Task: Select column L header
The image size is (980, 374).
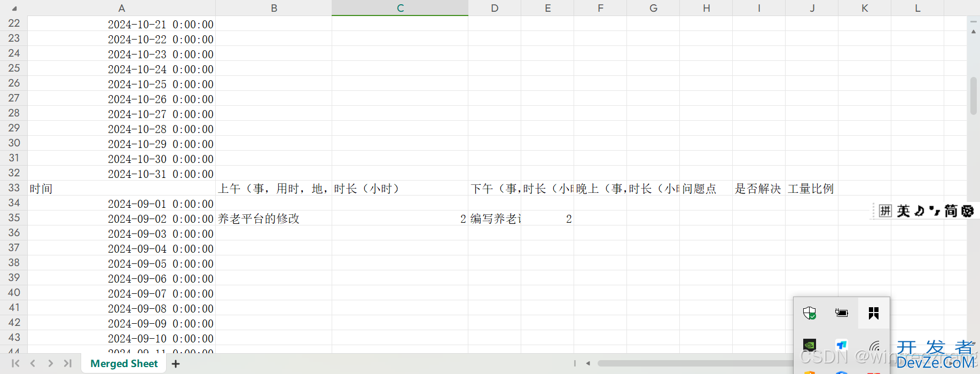Action: point(918,8)
